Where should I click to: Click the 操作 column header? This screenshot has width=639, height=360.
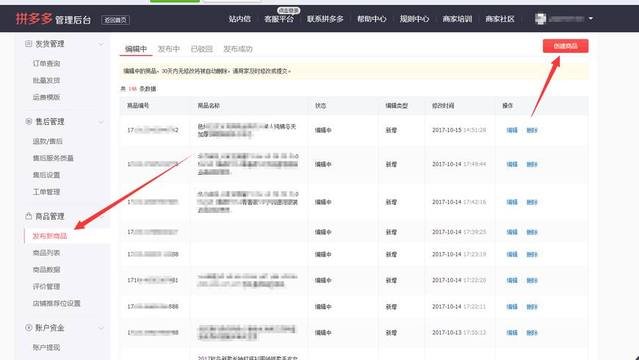[x=507, y=106]
